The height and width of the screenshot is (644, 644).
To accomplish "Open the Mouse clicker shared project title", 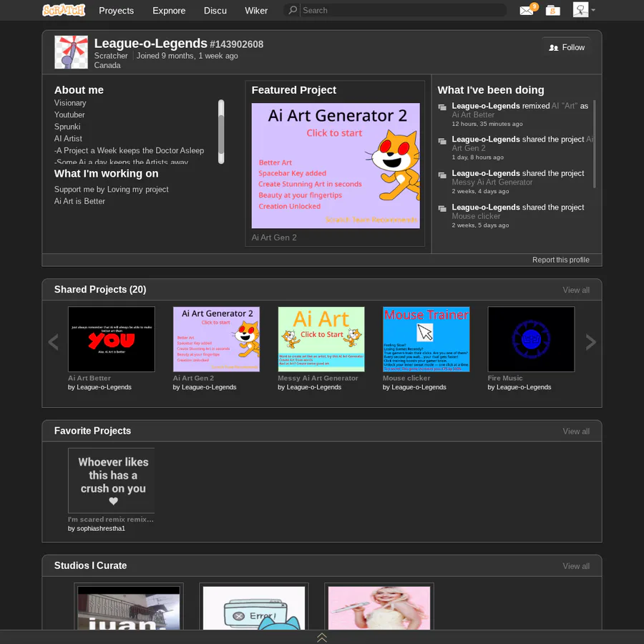I will (x=406, y=379).
